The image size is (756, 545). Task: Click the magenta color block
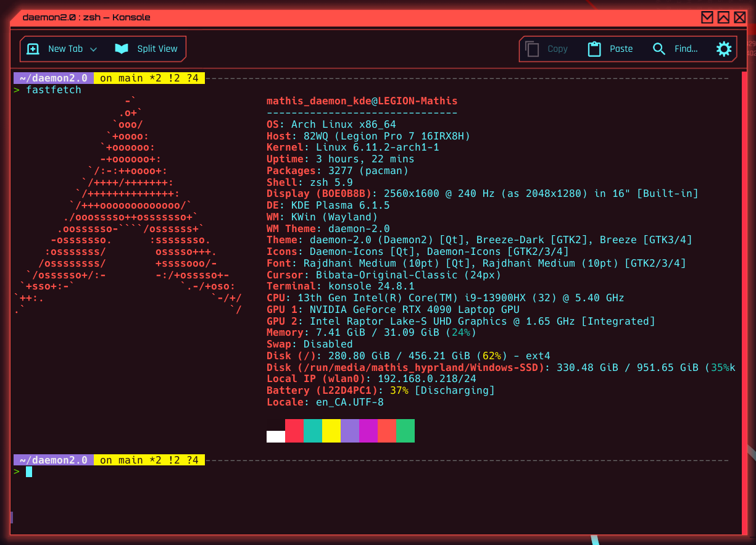(368, 431)
